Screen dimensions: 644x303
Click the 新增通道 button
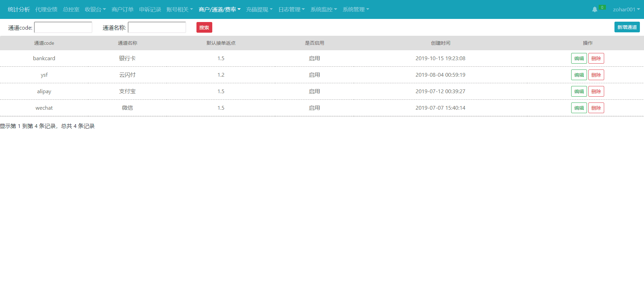627,27
